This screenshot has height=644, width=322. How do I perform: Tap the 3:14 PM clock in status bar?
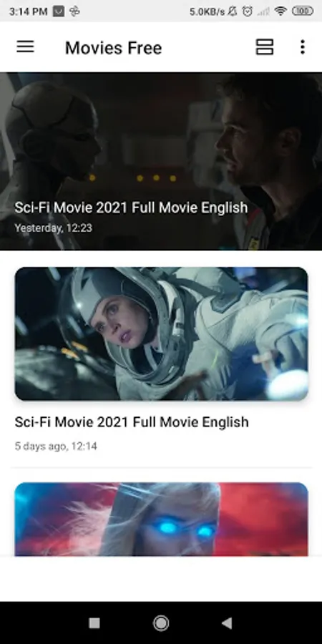28,11
